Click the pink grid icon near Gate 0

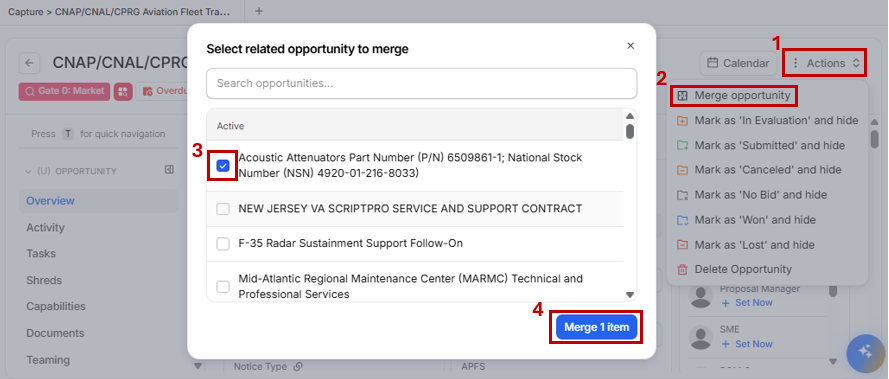pos(123,91)
